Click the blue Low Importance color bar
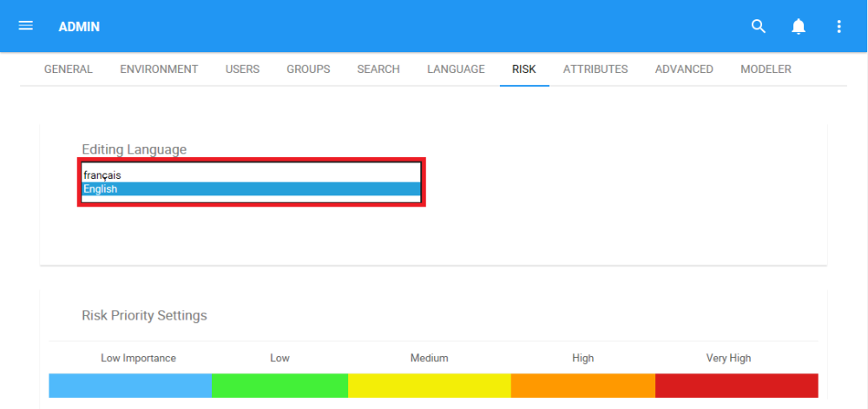 point(130,386)
